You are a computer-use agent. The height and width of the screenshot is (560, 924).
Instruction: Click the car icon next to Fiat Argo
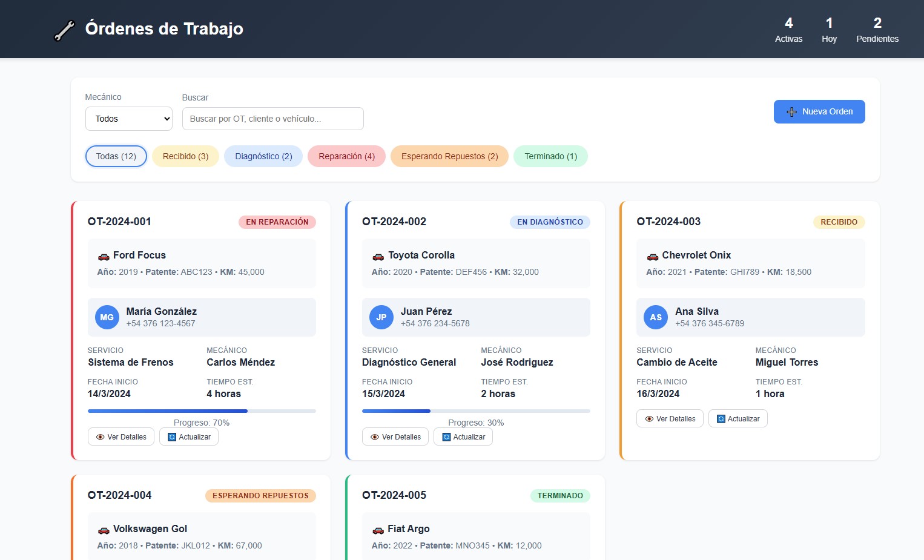(x=378, y=530)
